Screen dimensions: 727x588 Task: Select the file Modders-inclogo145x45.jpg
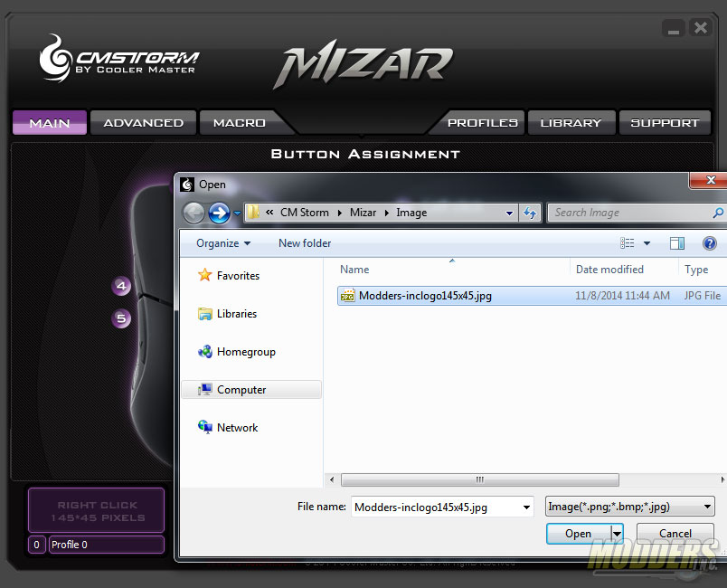point(533,296)
